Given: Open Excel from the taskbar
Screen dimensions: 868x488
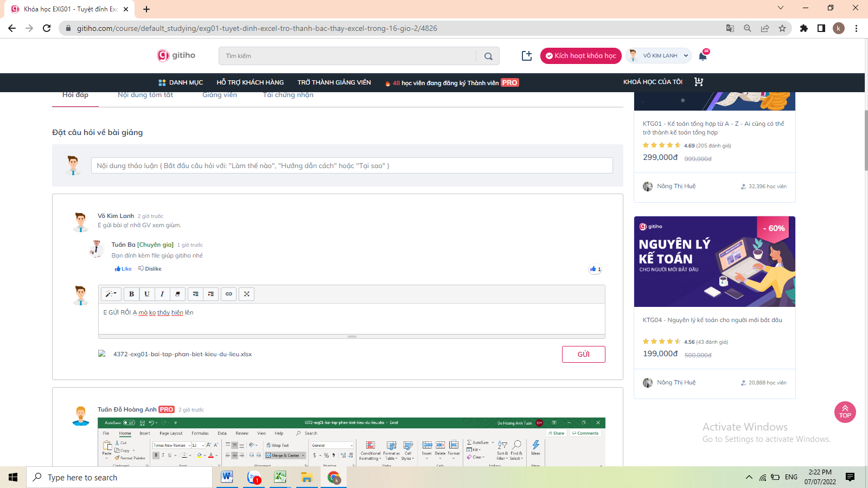Looking at the screenshot, I should tap(280, 477).
